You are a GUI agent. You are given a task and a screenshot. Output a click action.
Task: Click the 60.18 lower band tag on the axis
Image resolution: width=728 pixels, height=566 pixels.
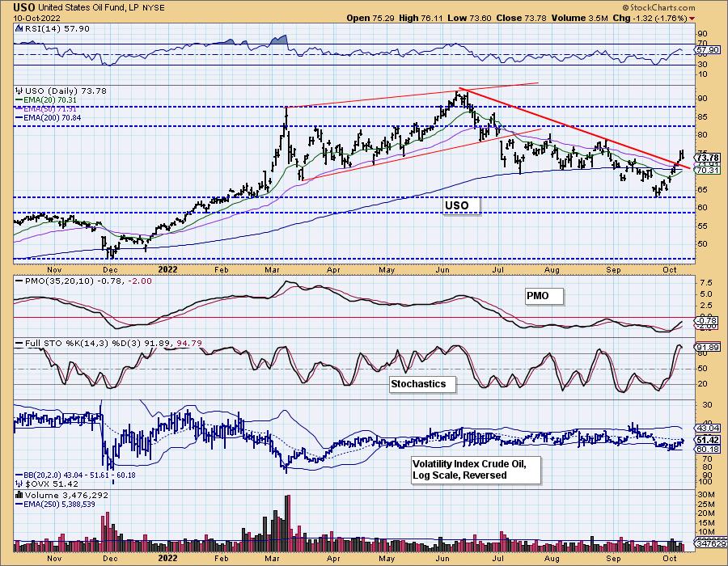[709, 449]
